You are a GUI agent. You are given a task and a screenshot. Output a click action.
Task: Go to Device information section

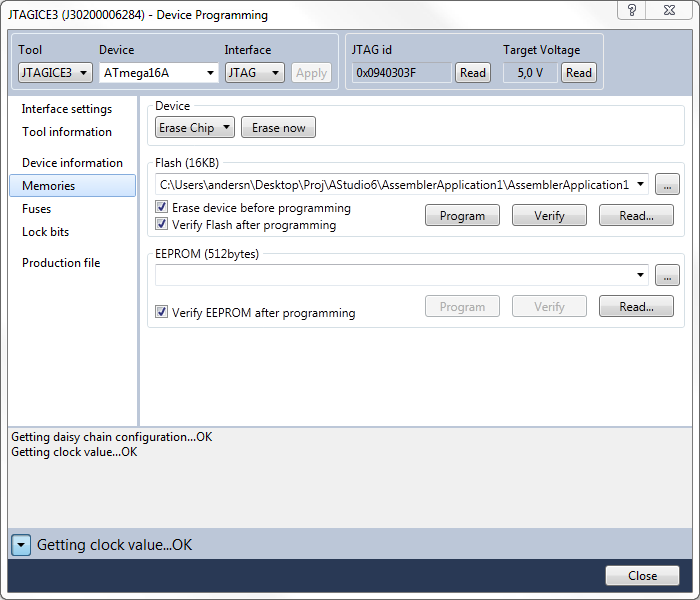pos(72,163)
